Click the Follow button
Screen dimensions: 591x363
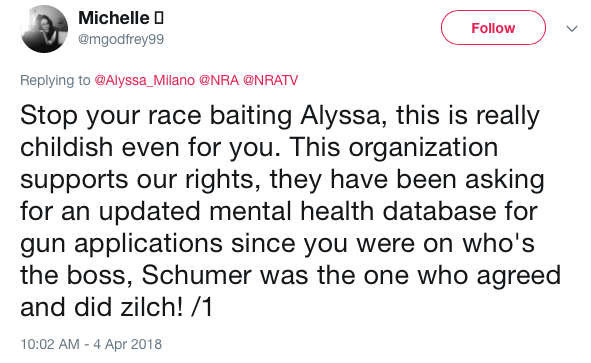(493, 28)
